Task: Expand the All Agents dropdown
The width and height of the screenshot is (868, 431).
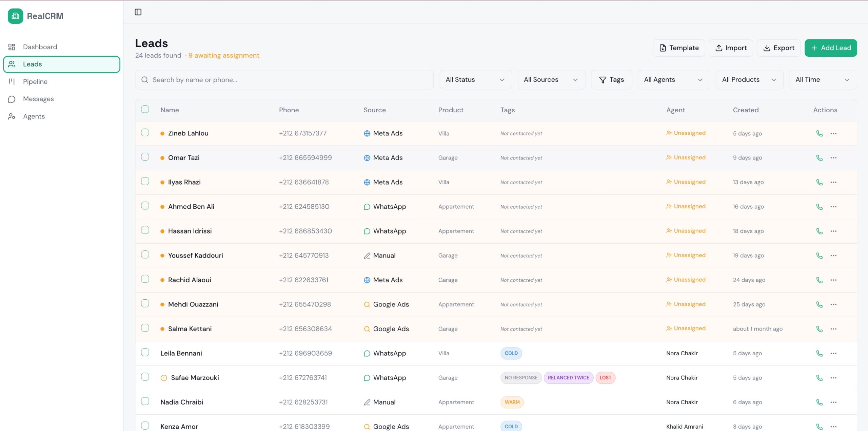Action: [x=674, y=80]
